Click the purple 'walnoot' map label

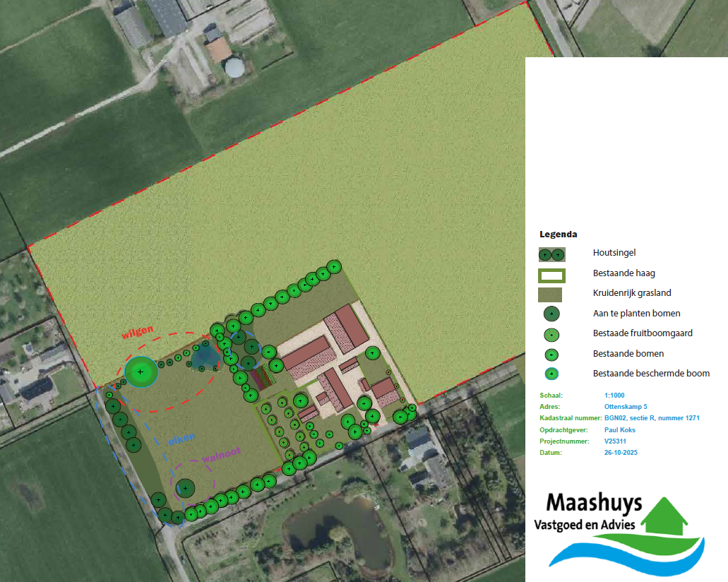click(222, 454)
